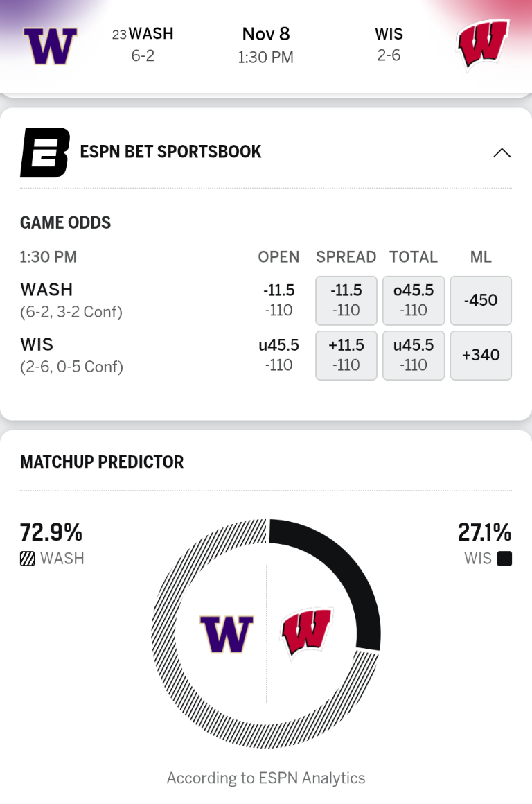Click the striped WASH legend icon
Screen dimensions: 532x804
tap(27, 559)
